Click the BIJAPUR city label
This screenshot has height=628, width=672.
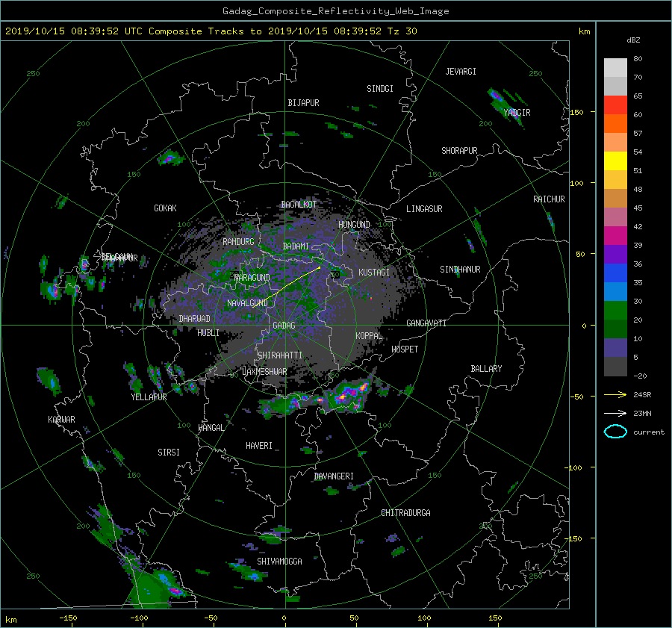coord(303,103)
